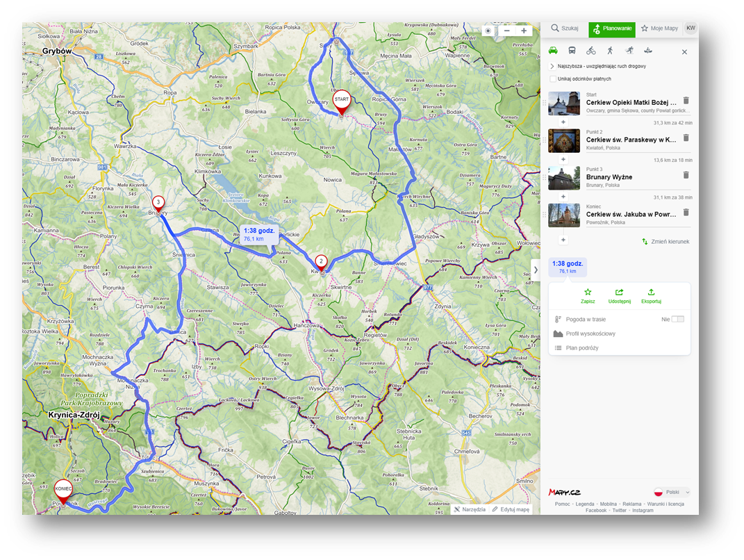Add a stop after Punkt 2
This screenshot has width=744, height=560.
[563, 160]
